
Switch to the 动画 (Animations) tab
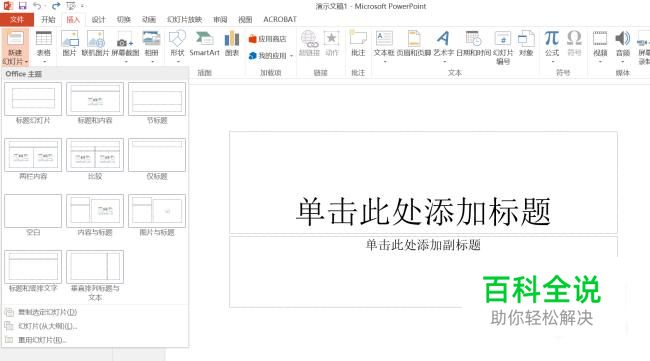click(149, 19)
